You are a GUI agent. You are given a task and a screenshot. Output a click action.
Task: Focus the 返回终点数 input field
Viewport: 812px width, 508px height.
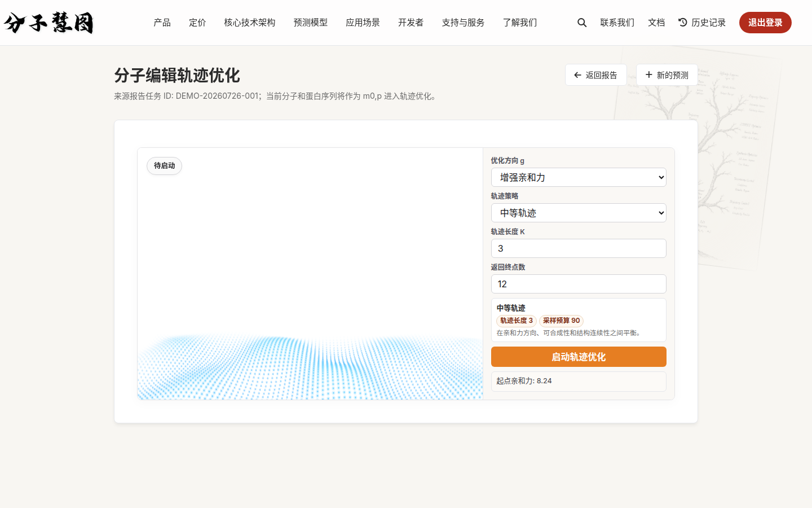(x=579, y=284)
